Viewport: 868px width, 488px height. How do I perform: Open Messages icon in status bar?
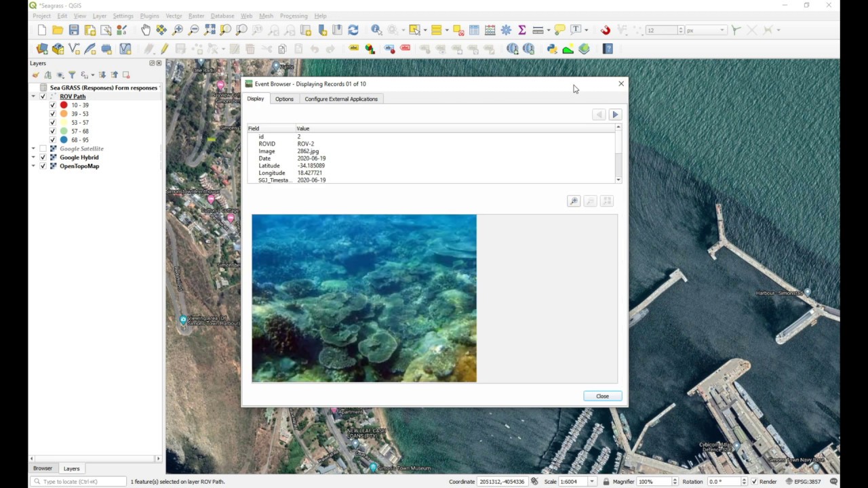pyautogui.click(x=834, y=481)
